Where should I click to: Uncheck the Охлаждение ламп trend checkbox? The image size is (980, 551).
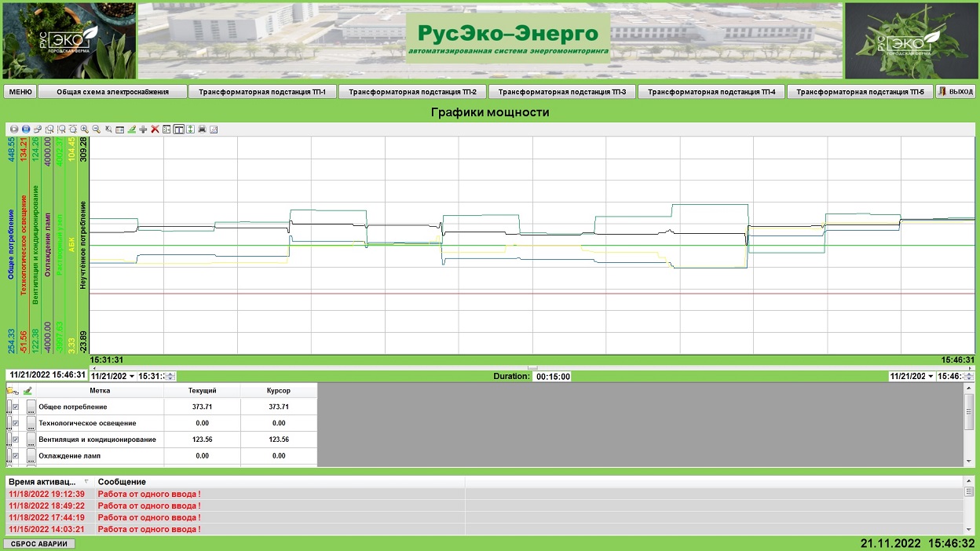coord(16,455)
